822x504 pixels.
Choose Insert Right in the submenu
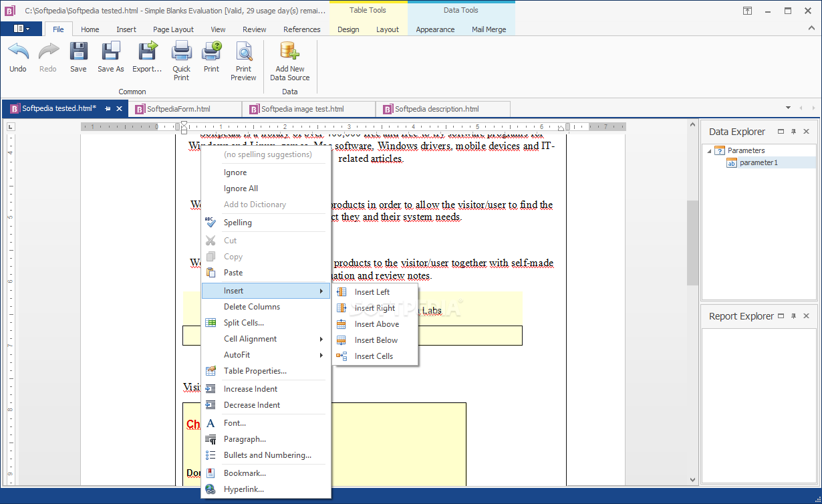coord(376,308)
